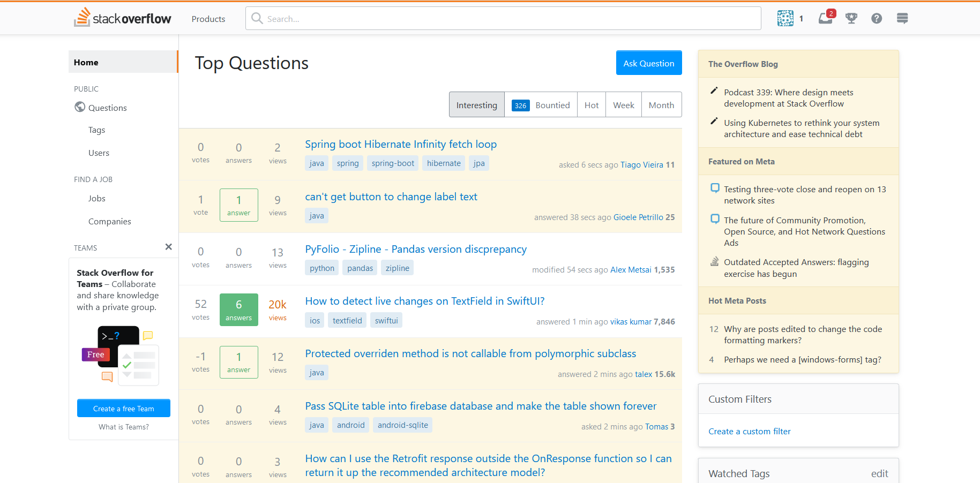
Task: Select the Bountied tab
Action: (x=541, y=105)
